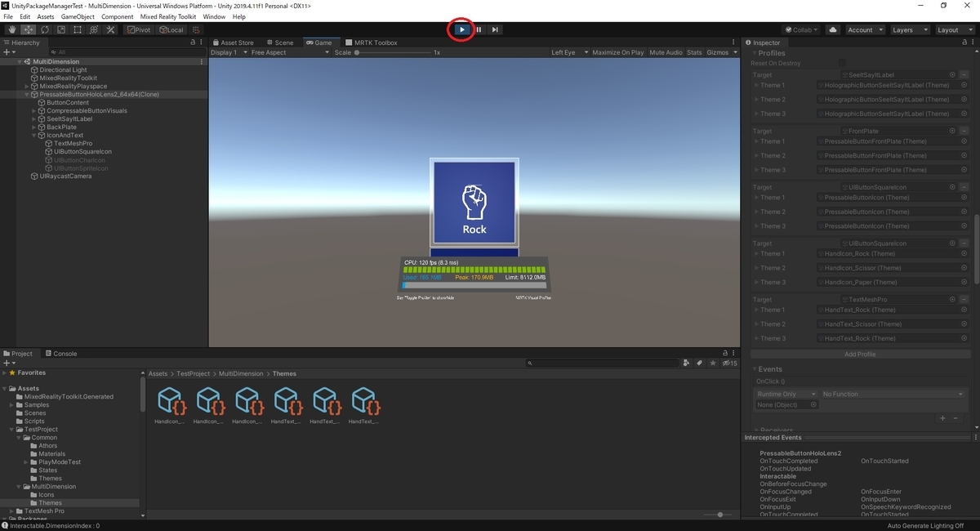The width and height of the screenshot is (980, 531).
Task: Toggle Mute Audio in Game view
Action: click(x=666, y=52)
